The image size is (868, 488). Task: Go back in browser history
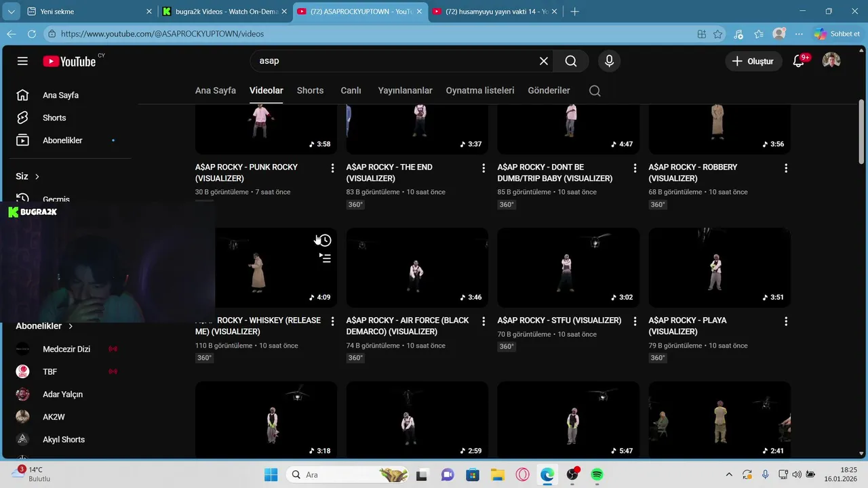pyautogui.click(x=12, y=34)
